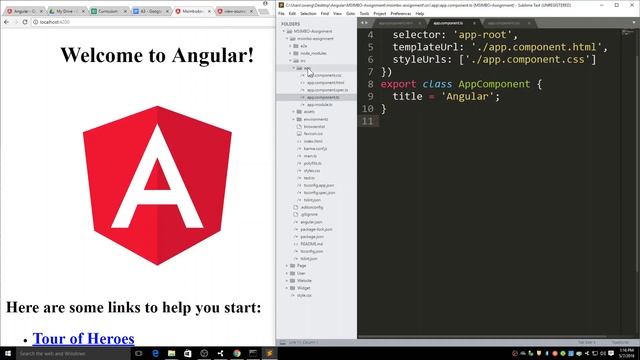Viewport: 640px width, 360px height.
Task: Open package-lock.json in sidebar
Action: point(316,229)
